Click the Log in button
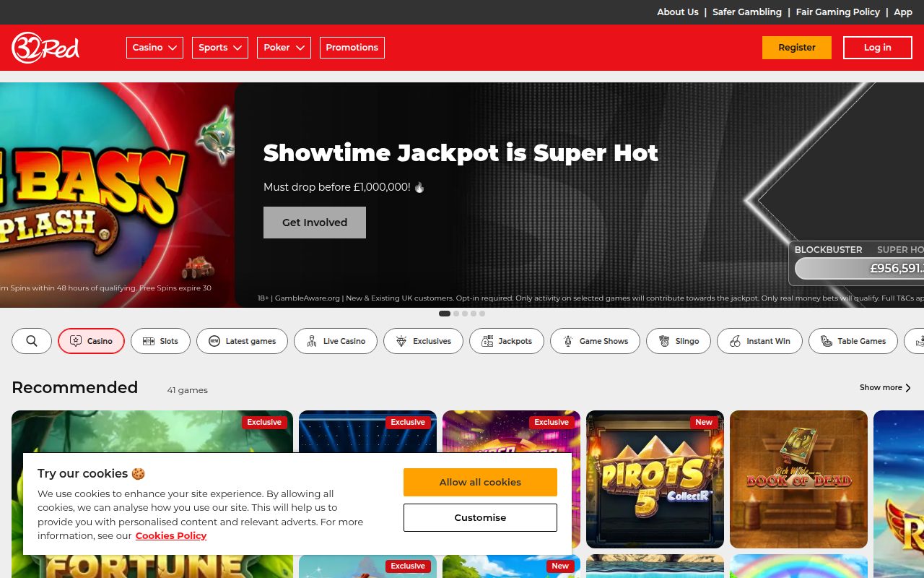Image resolution: width=924 pixels, height=578 pixels. [x=878, y=48]
